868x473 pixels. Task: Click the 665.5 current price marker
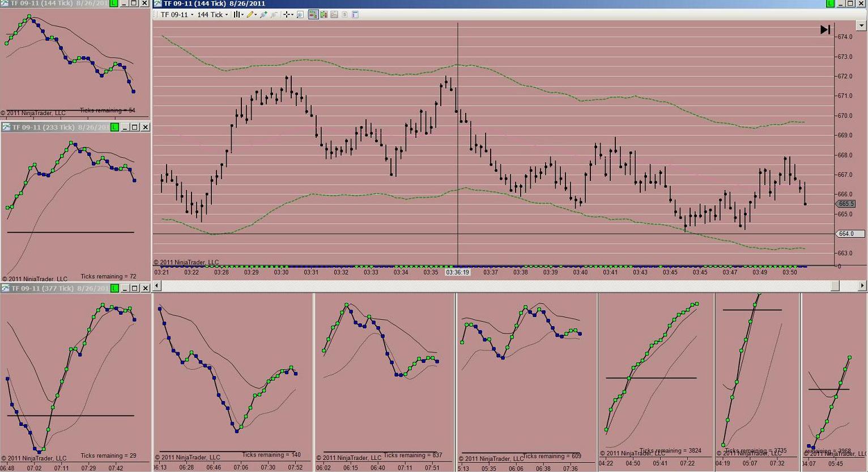click(x=846, y=204)
